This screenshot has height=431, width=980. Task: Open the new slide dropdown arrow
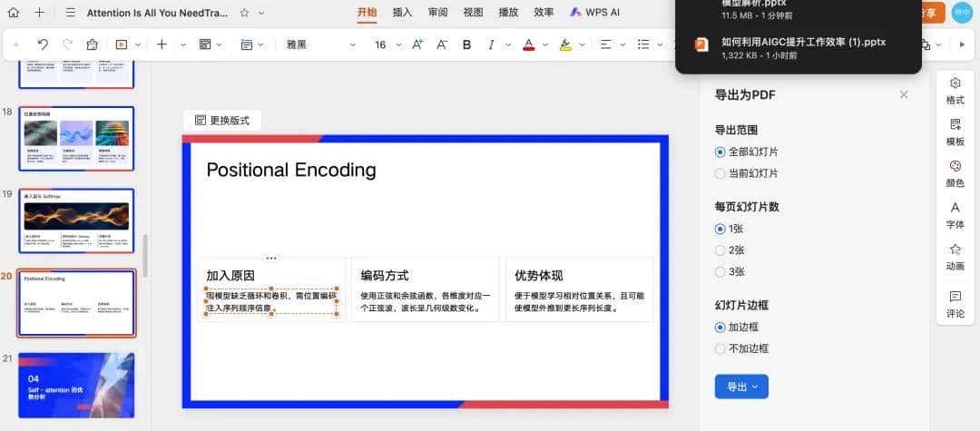(183, 44)
